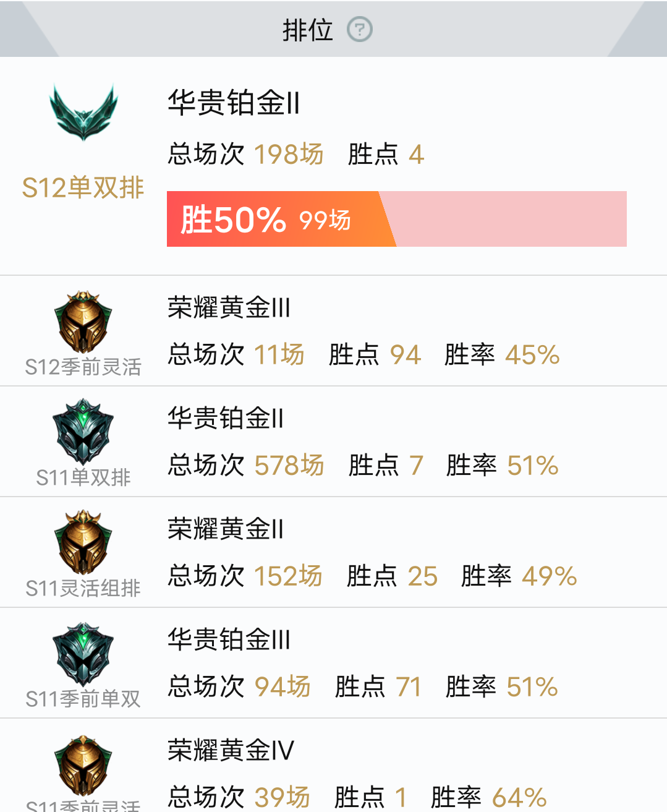Tap the S12单双排 platinum wings emblem
Screen dimensions: 667x812
click(x=83, y=112)
